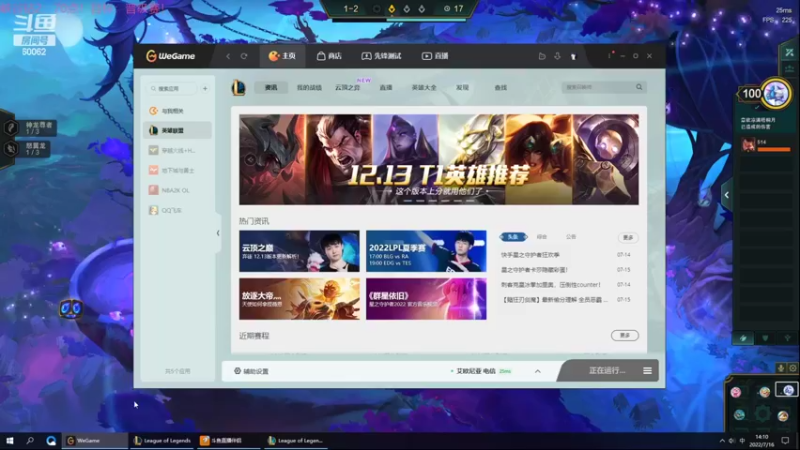The width and height of the screenshot is (800, 450).
Task: Open the 查线 tab
Action: pos(501,88)
